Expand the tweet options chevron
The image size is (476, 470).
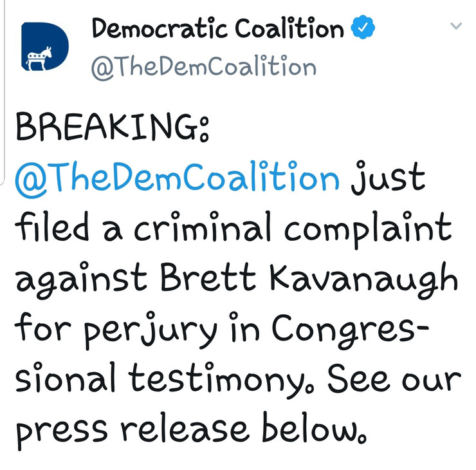(456, 26)
